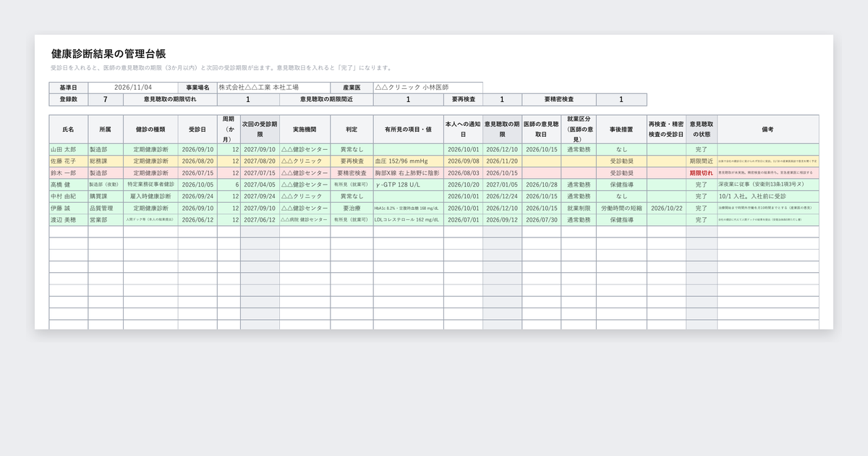The image size is (868, 456).
Task: Select the 氏名 column header
Action: coord(69,130)
